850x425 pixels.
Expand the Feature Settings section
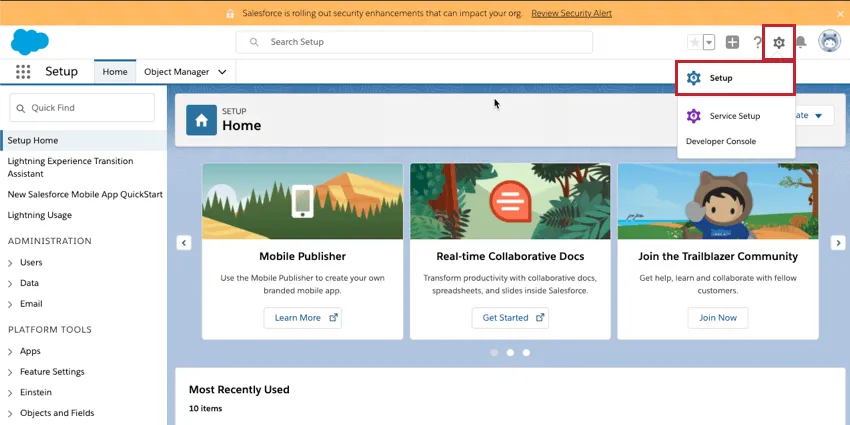click(10, 372)
